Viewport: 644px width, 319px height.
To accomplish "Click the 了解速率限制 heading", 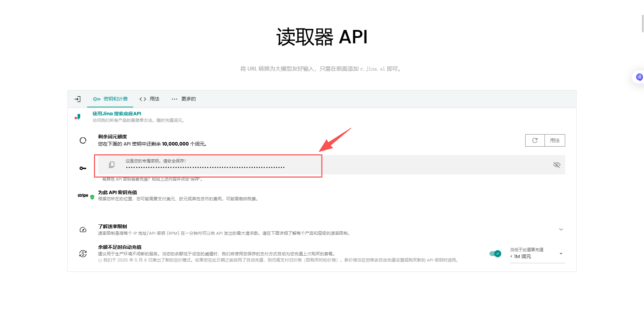I will (x=112, y=226).
